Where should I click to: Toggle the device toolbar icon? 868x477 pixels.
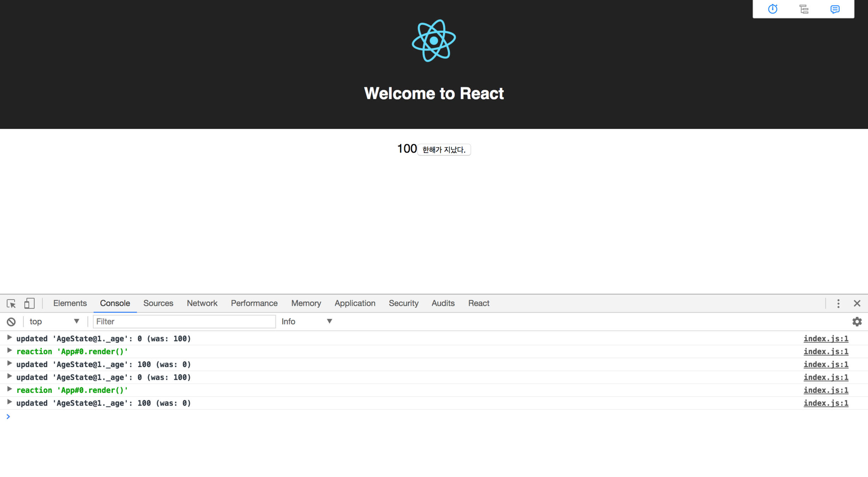tap(29, 304)
